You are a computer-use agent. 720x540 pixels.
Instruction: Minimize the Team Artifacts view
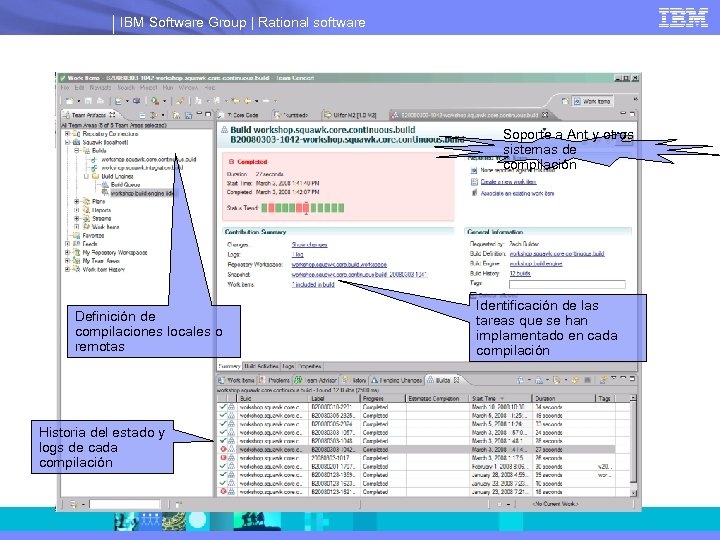click(x=199, y=114)
